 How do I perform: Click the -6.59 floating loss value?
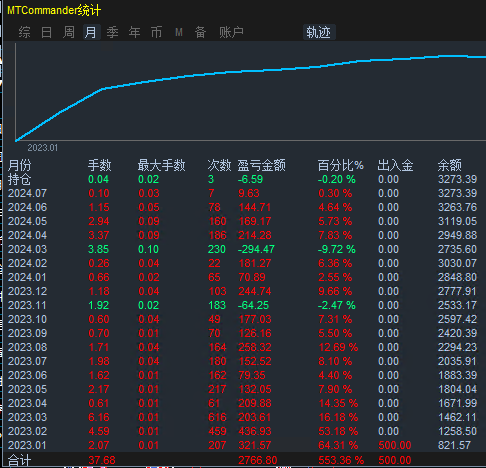250,179
